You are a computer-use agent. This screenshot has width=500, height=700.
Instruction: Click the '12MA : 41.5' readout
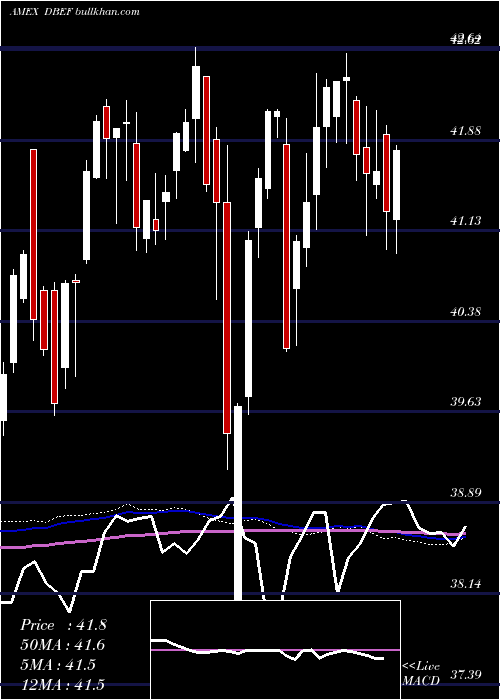[62, 684]
